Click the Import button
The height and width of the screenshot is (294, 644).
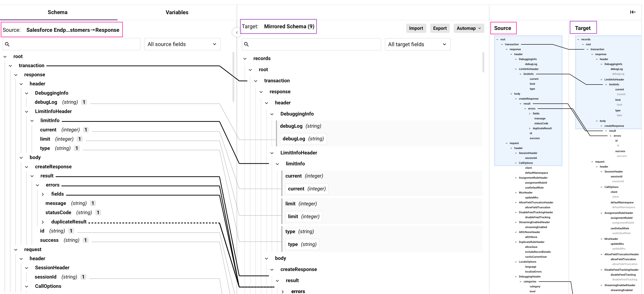416,28
